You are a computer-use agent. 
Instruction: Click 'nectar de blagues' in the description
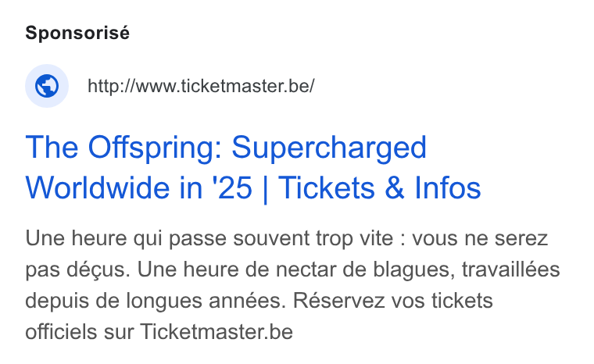point(365,269)
